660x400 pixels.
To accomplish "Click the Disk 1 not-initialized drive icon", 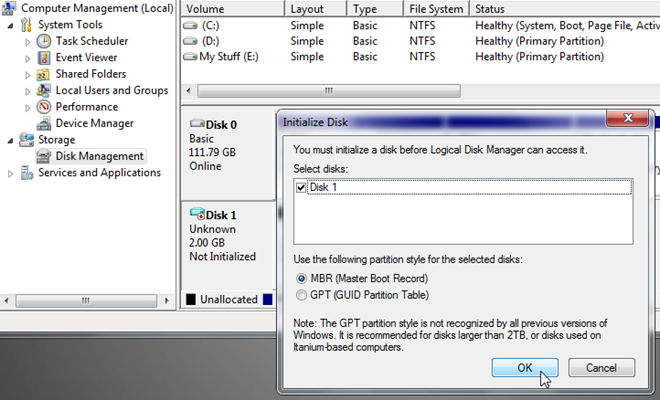I will coord(197,213).
